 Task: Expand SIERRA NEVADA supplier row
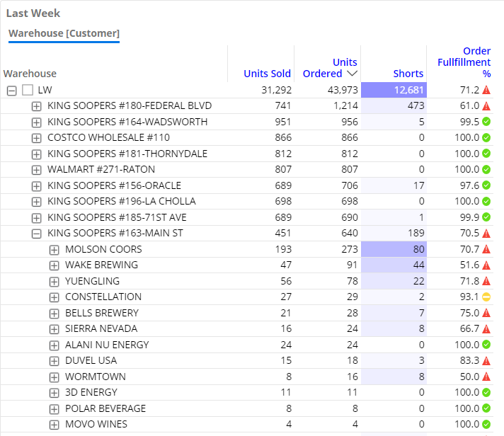click(54, 329)
